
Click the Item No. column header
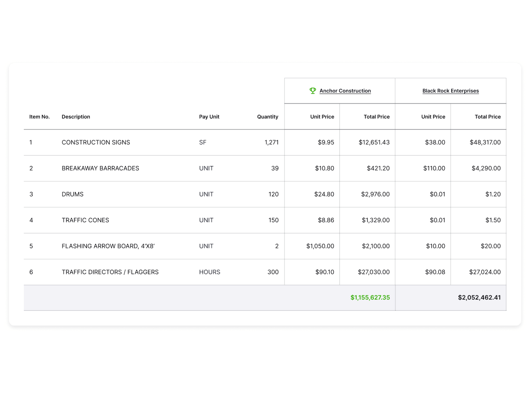point(40,117)
